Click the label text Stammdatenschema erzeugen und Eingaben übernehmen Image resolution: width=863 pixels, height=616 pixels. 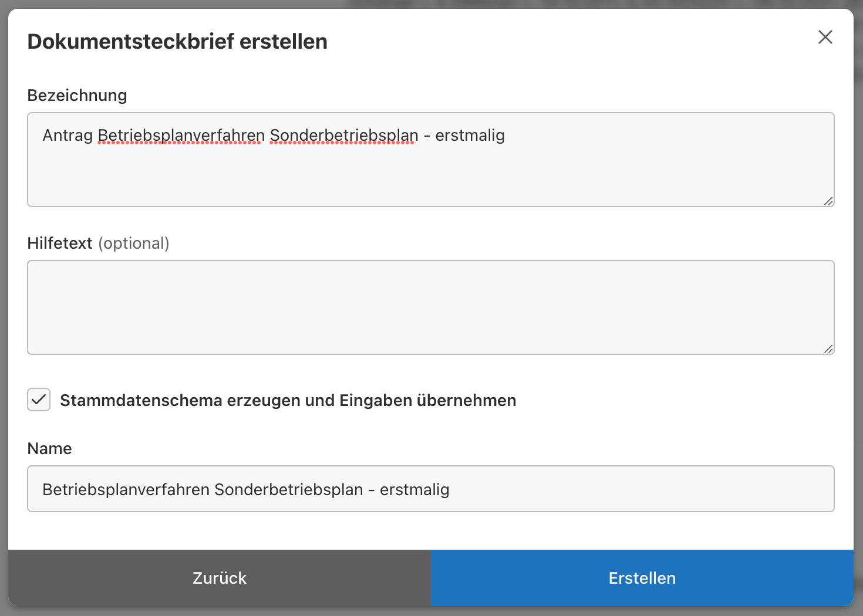coord(288,401)
